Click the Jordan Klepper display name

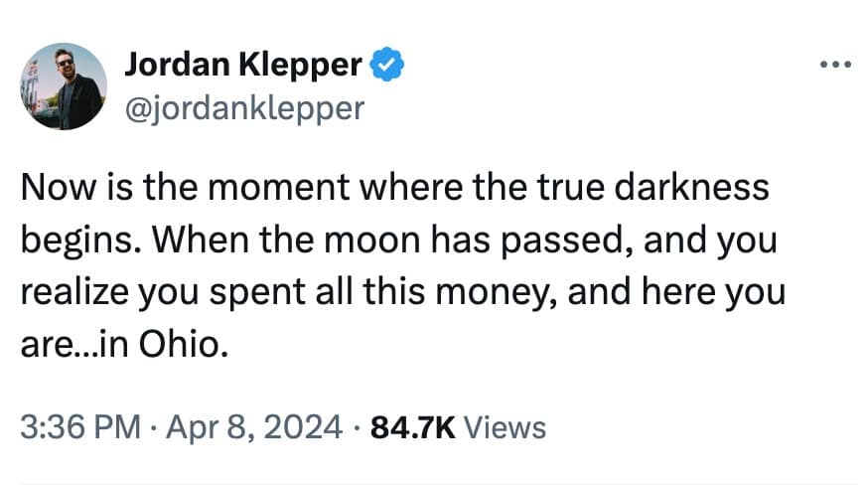pyautogui.click(x=244, y=68)
